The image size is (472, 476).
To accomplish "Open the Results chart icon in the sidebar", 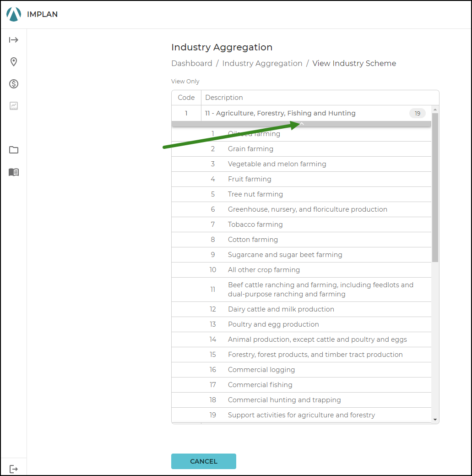I will click(14, 106).
